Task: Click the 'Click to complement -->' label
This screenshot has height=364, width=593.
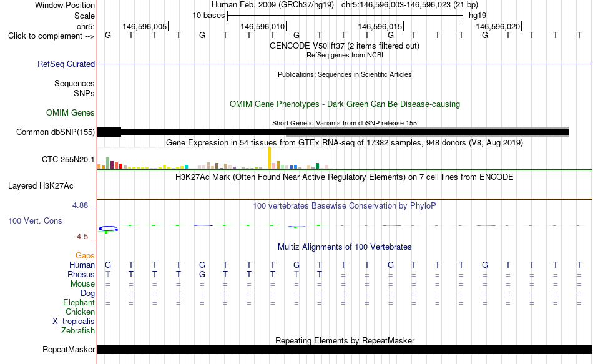Action: click(51, 36)
